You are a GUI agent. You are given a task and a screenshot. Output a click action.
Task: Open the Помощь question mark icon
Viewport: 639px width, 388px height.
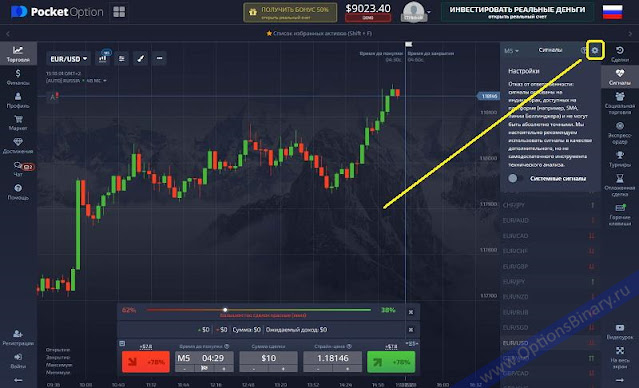pos(18,192)
